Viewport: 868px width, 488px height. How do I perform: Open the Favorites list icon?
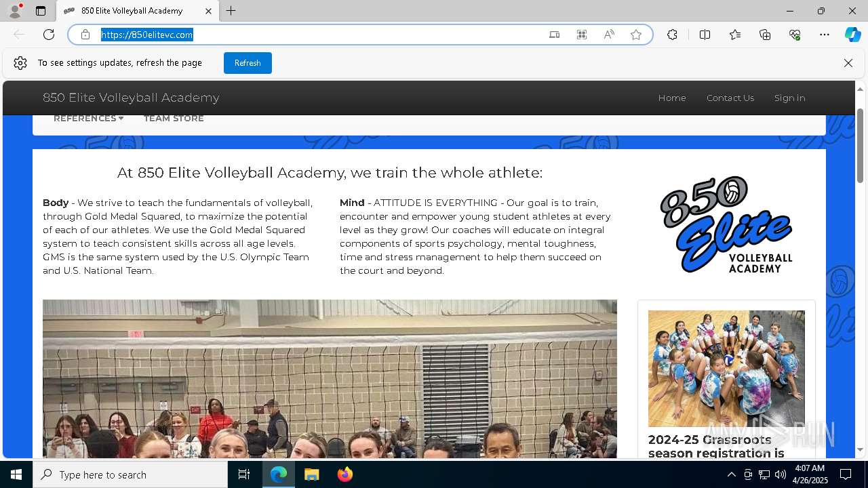[x=735, y=35]
